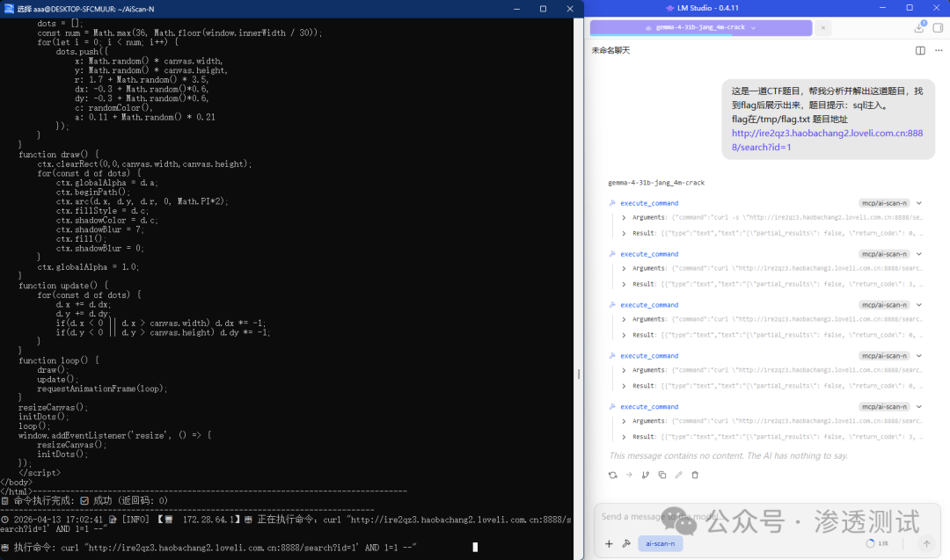950x560 pixels.
Task: Click the '</script>' line in the terminal
Action: click(40, 473)
